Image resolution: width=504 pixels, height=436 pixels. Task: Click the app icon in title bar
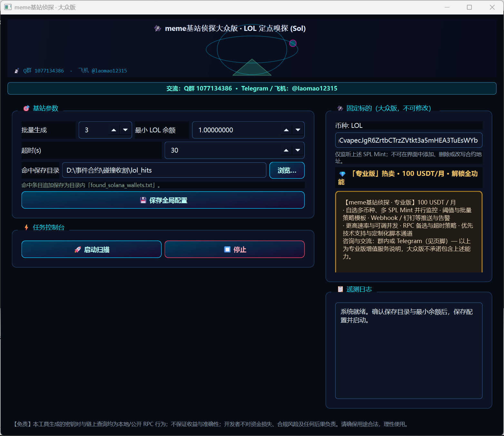(8, 7)
